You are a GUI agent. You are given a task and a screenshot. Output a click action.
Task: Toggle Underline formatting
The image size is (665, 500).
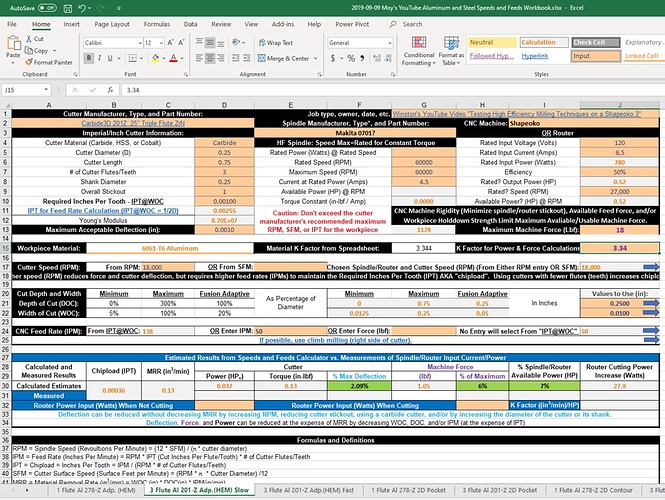click(x=110, y=58)
